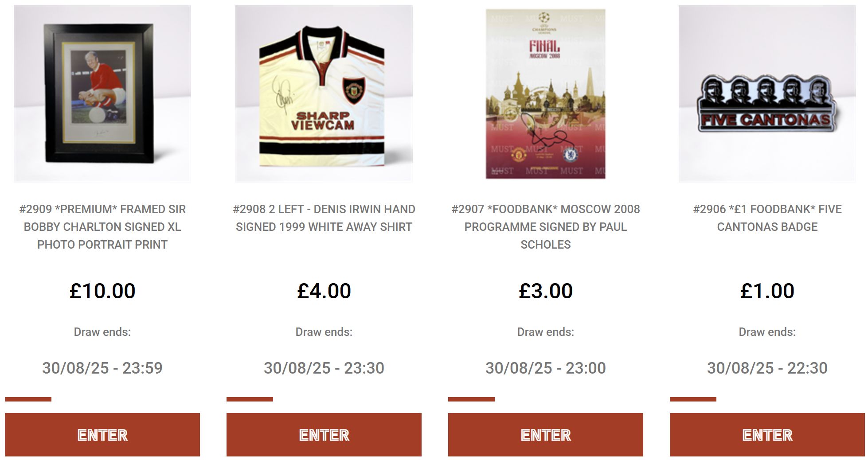Screen dimensions: 868x460
Task: Open the framed Bobby Charlton portrait image
Action: (x=102, y=94)
